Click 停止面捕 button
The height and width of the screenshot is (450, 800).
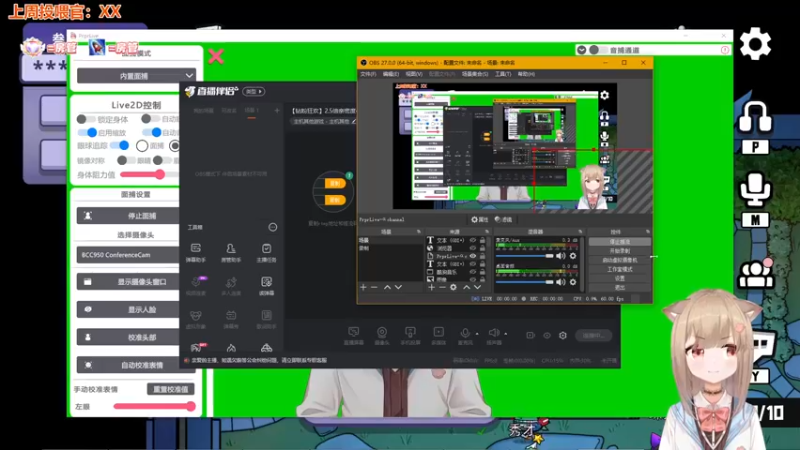pyautogui.click(x=128, y=215)
